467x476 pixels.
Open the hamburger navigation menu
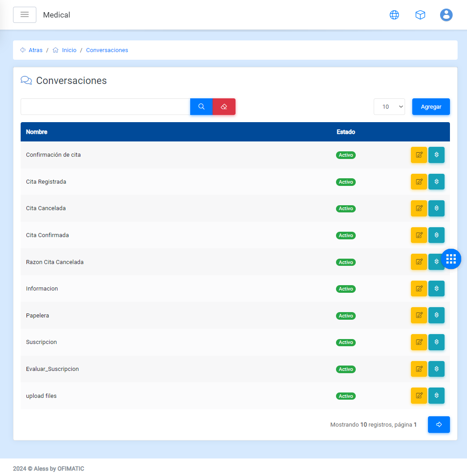tap(25, 15)
